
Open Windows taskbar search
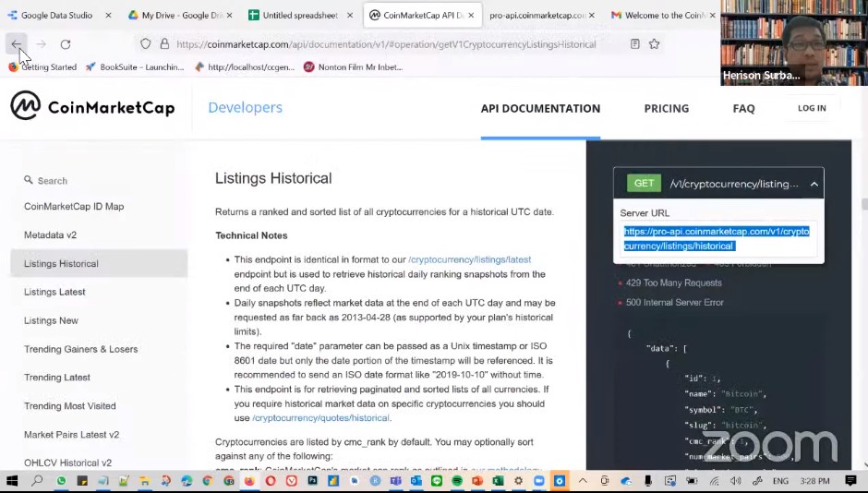click(x=37, y=481)
